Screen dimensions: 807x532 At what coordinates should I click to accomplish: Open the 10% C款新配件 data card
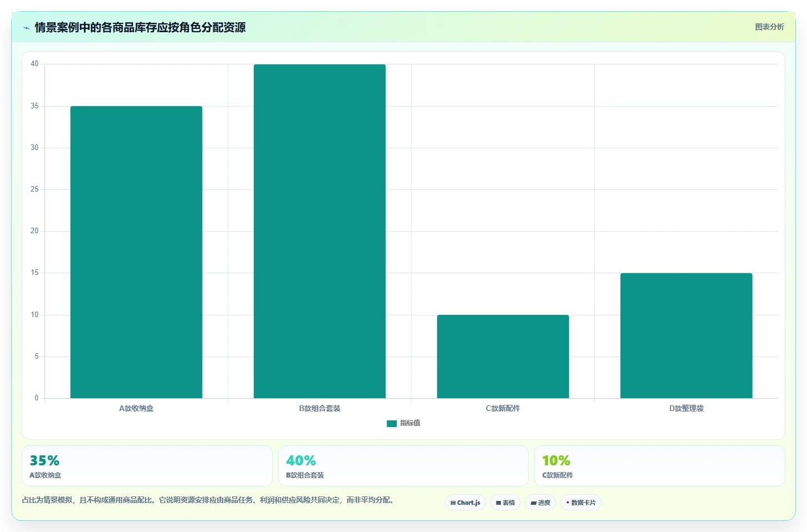tap(660, 466)
